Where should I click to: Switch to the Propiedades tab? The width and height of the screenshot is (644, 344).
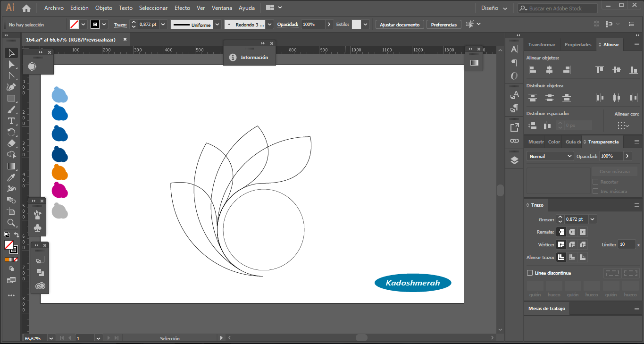point(578,45)
